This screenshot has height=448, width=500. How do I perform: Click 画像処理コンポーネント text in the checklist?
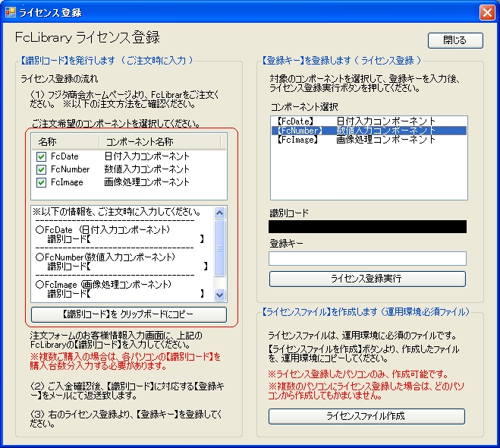(x=147, y=182)
